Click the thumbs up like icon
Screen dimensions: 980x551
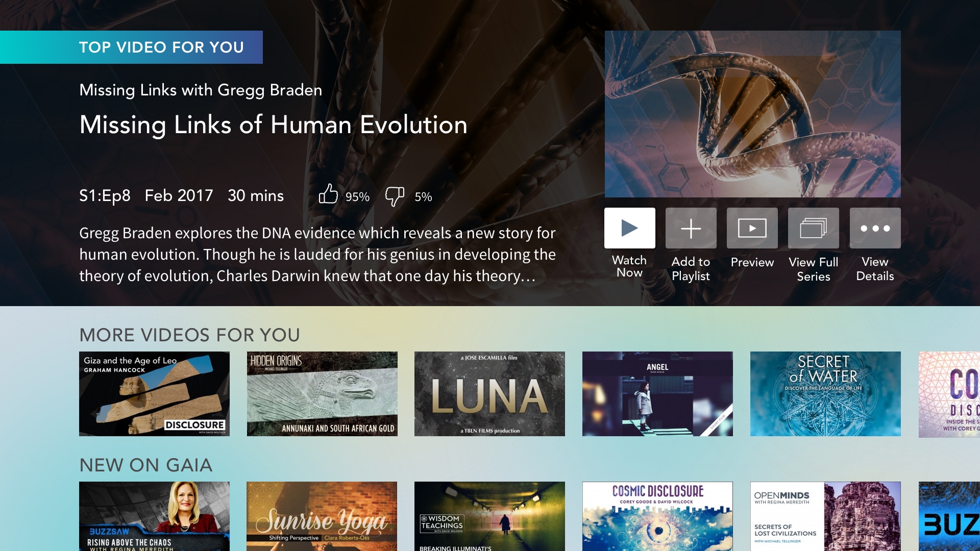pyautogui.click(x=328, y=194)
